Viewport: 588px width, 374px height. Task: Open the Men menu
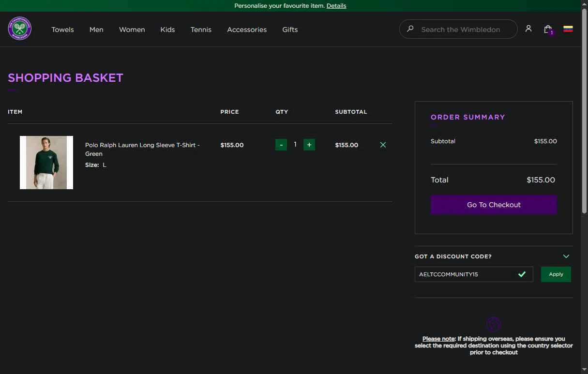tap(96, 30)
